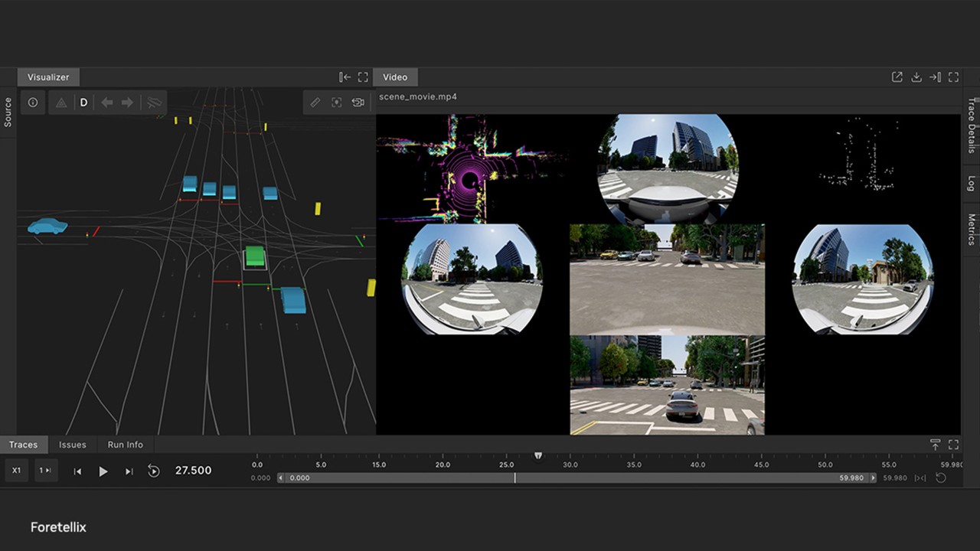Viewport: 980px width, 551px height.
Task: Toggle the D display mode in Visualizer toolbar
Action: point(83,102)
